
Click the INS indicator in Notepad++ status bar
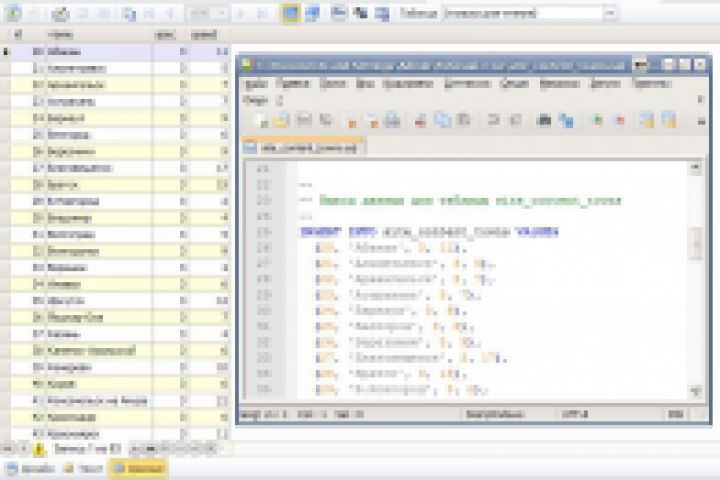pos(675,414)
